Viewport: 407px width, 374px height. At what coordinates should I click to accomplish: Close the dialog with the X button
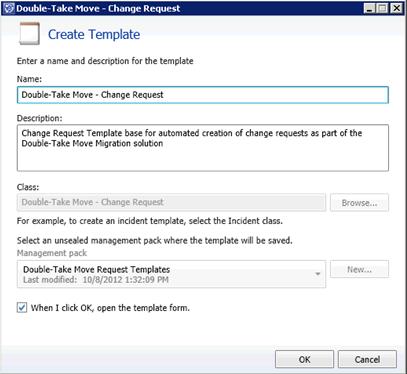coord(396,8)
